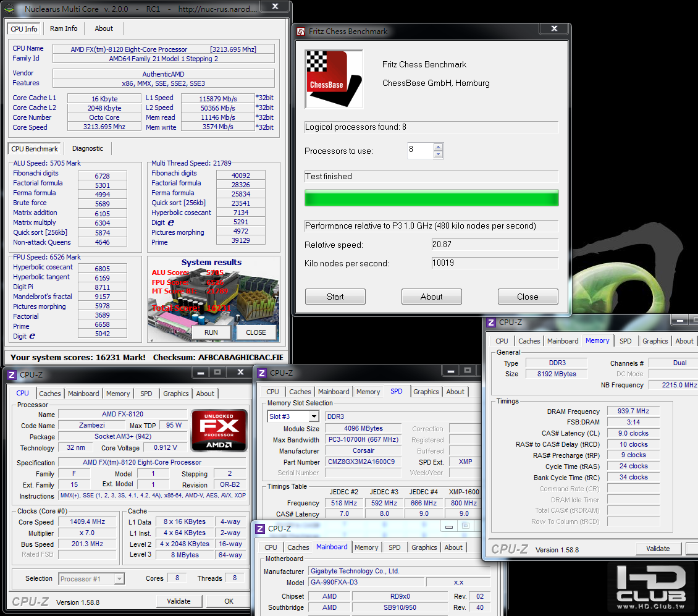
Task: Click the Part Number CMZ8GX3M2A1600C9
Action: pyautogui.click(x=363, y=462)
